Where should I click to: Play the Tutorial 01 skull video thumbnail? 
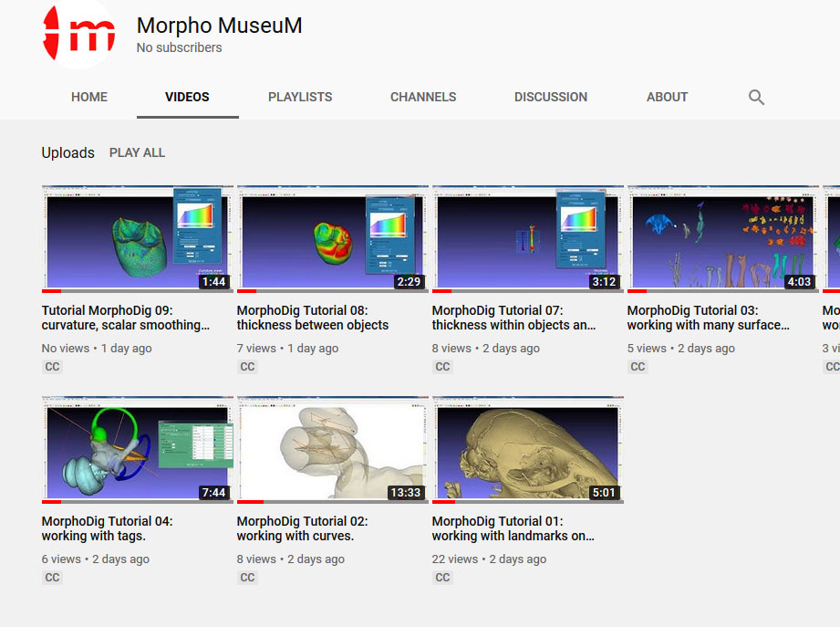(x=527, y=449)
